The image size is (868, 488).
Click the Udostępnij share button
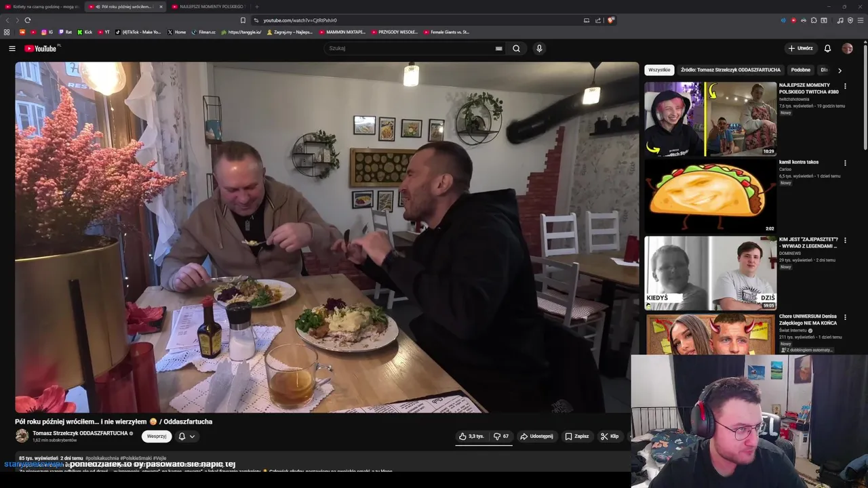[536, 436]
